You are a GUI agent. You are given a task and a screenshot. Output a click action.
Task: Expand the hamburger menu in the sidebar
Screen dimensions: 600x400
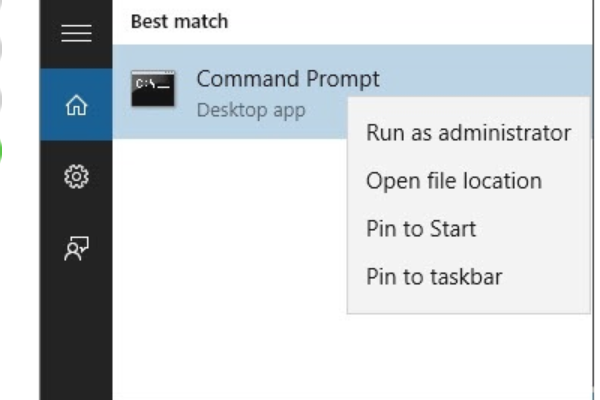coord(76,34)
